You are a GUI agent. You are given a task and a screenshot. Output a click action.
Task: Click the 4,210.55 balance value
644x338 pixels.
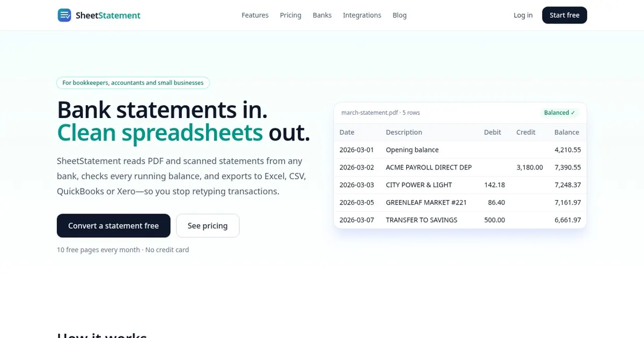[x=568, y=150]
